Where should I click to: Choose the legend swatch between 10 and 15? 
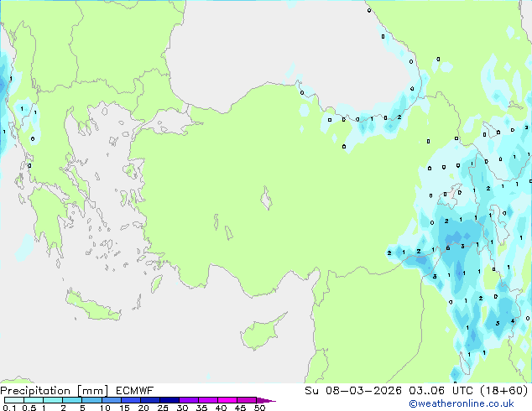[x=111, y=400]
